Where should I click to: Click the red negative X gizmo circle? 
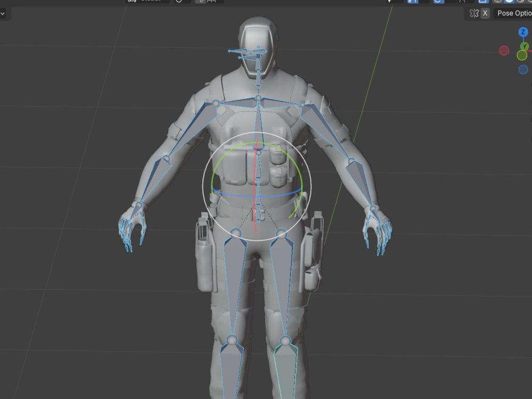click(504, 51)
